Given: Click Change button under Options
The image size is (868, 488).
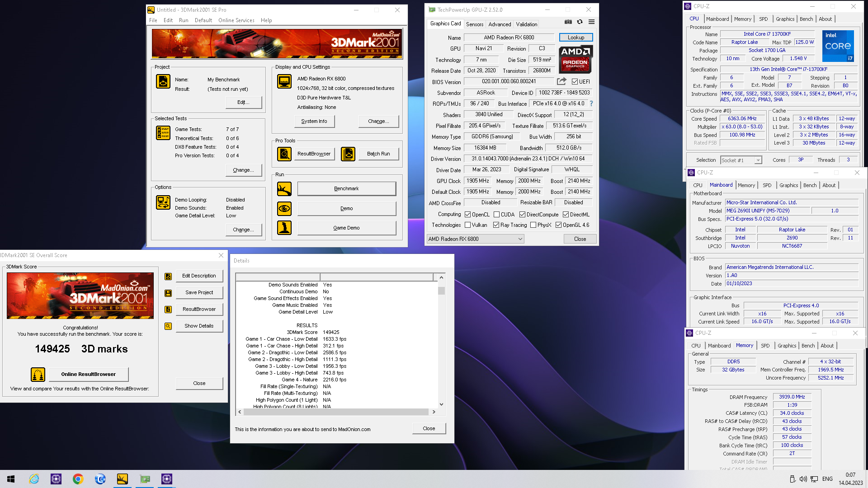Looking at the screenshot, I should pos(243,230).
